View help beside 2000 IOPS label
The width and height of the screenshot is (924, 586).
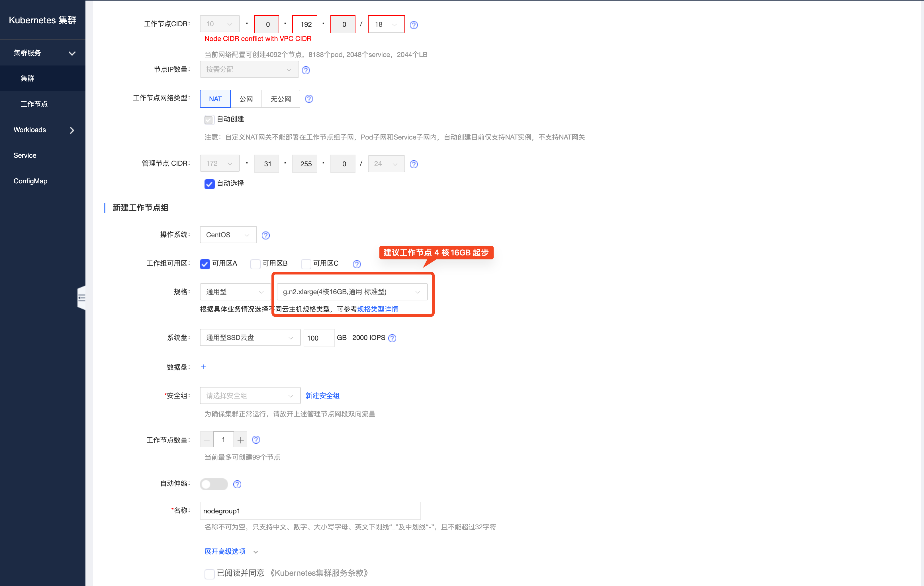click(x=392, y=338)
